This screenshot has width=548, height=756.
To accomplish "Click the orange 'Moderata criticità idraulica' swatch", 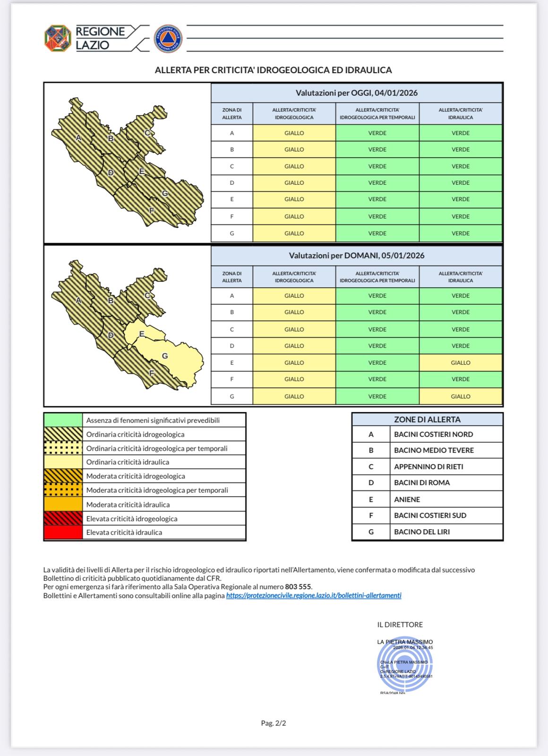I will pyautogui.click(x=63, y=505).
